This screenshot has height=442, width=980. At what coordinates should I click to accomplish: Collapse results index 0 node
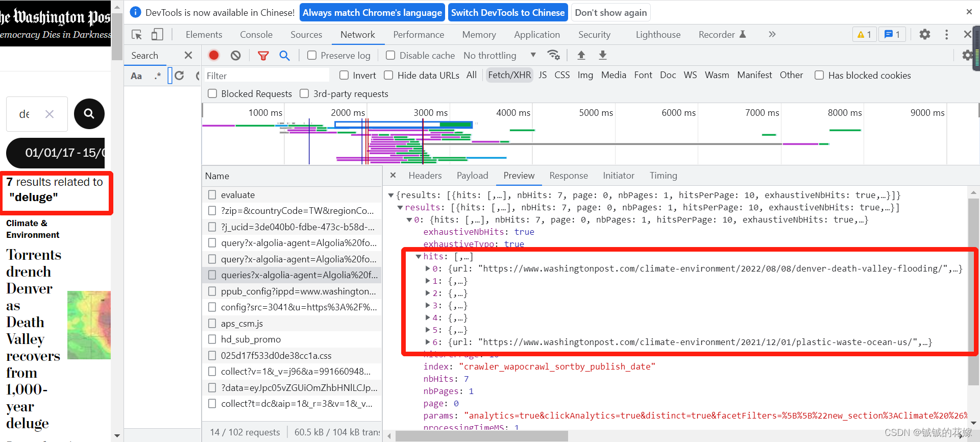(x=409, y=219)
